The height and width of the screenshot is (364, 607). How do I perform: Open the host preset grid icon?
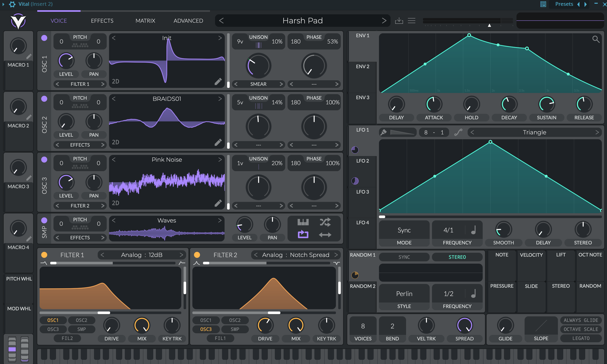tap(543, 4)
